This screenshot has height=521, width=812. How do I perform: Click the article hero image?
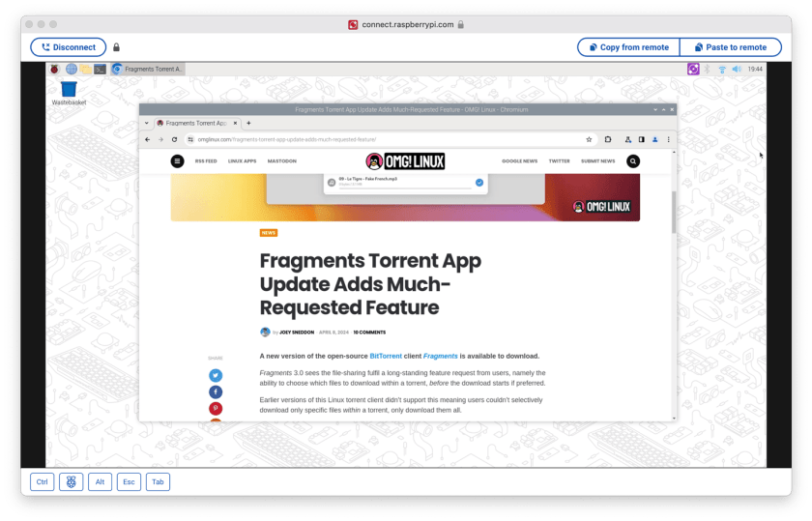click(405, 198)
